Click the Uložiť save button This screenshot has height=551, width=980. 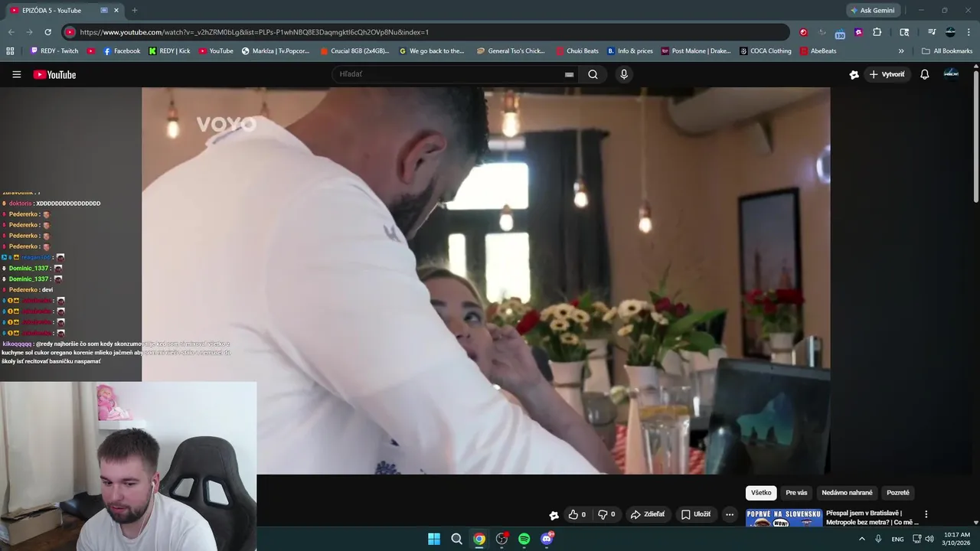(696, 514)
